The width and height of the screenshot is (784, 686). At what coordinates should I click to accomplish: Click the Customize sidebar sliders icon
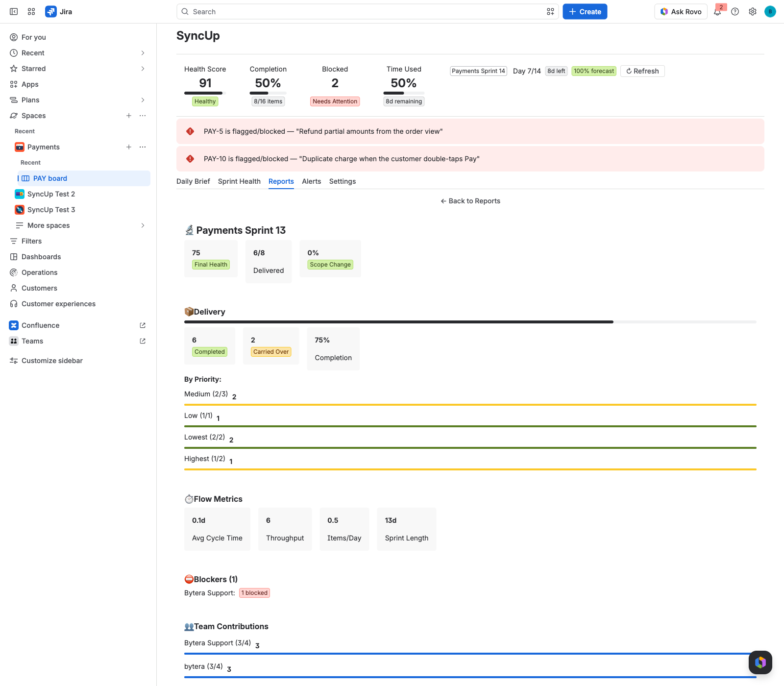click(x=14, y=361)
